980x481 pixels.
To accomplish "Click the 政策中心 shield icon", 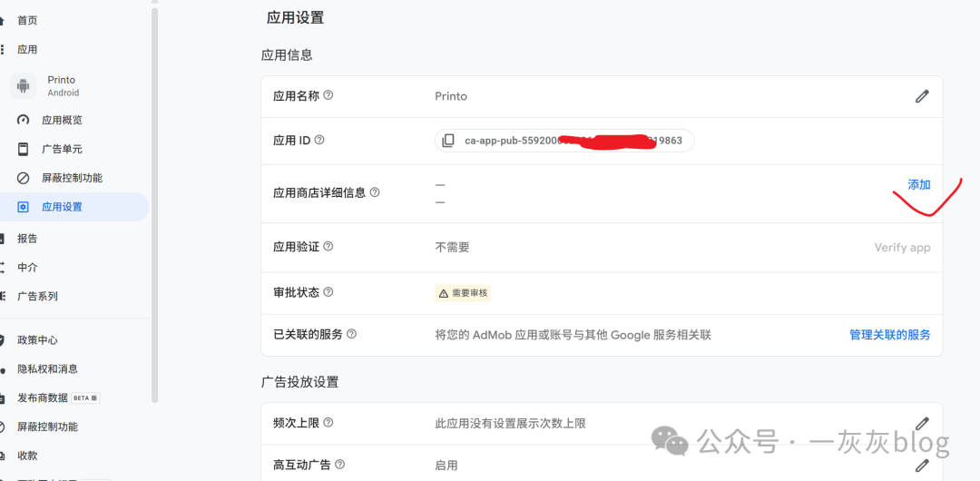I will [x=2, y=340].
